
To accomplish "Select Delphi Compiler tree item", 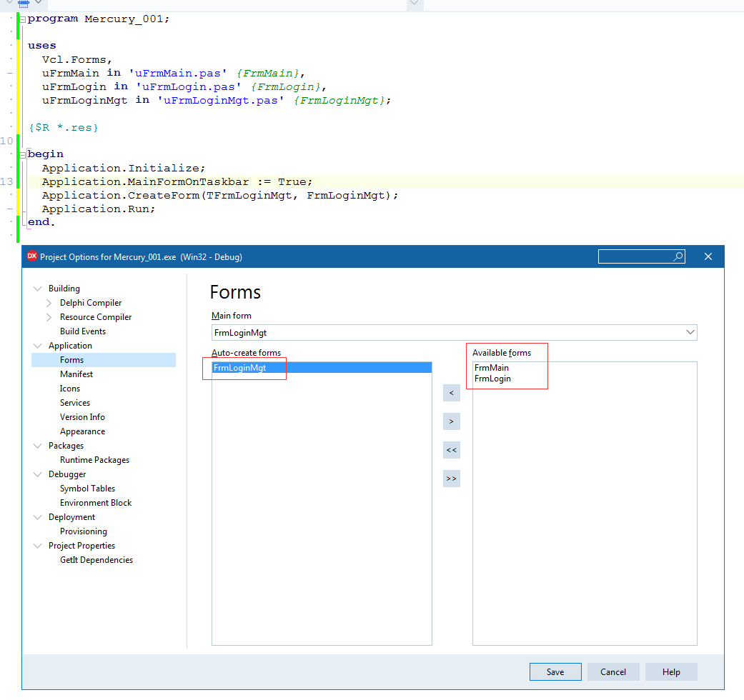I will (91, 303).
